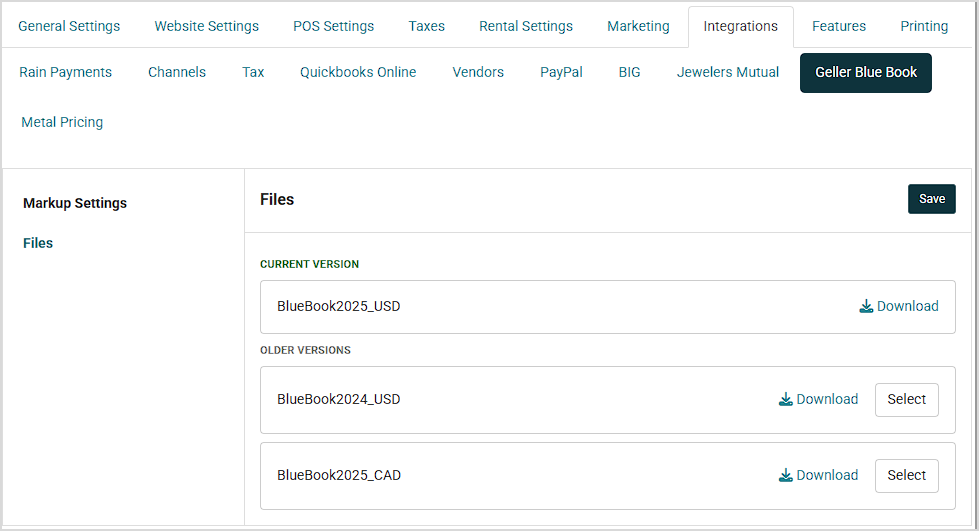
Task: Open Markup Settings in sidebar
Action: [75, 203]
